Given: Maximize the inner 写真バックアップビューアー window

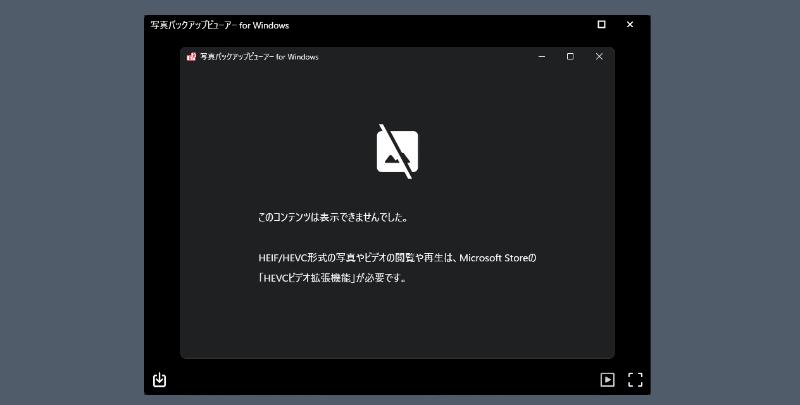Looking at the screenshot, I should point(570,57).
